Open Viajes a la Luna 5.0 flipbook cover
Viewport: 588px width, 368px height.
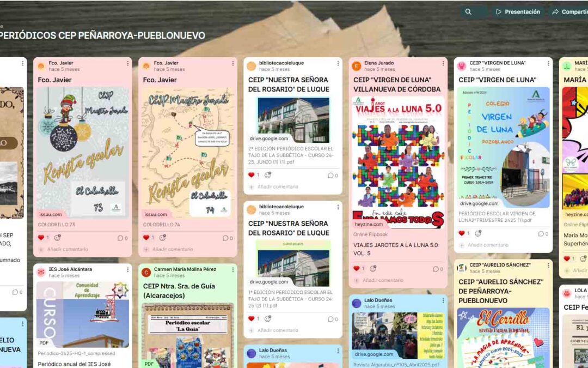click(x=398, y=162)
